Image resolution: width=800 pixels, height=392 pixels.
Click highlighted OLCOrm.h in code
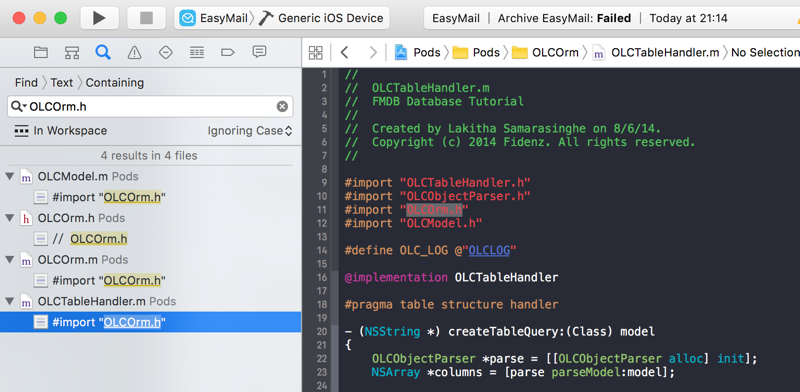pos(434,210)
